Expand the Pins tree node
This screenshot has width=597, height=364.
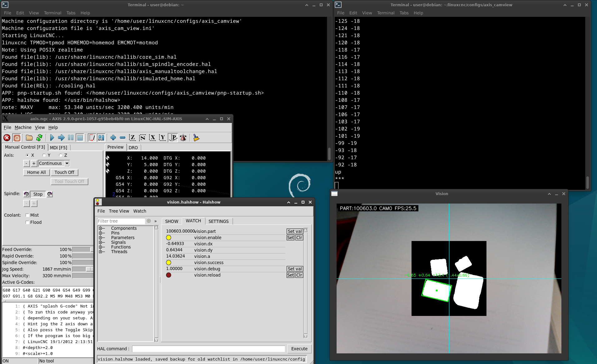tap(101, 233)
